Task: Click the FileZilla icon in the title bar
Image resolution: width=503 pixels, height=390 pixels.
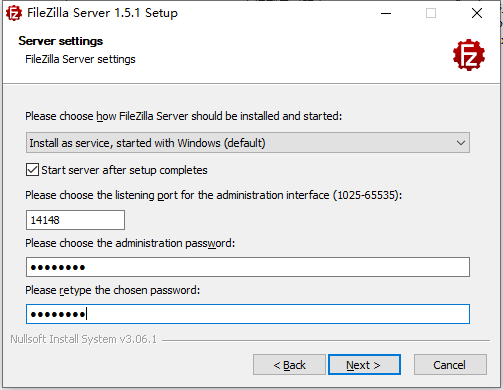Action: coord(14,13)
